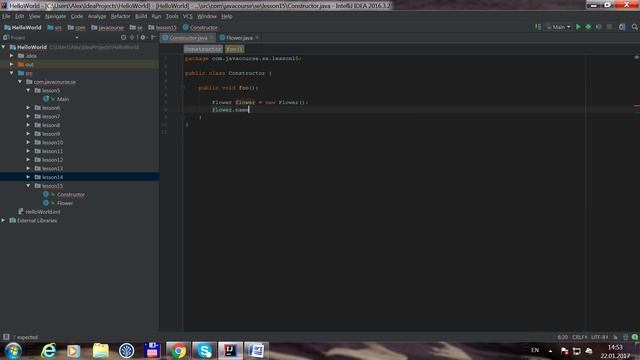
Task: Open Project Structure icon in toolbar
Action: (622, 27)
